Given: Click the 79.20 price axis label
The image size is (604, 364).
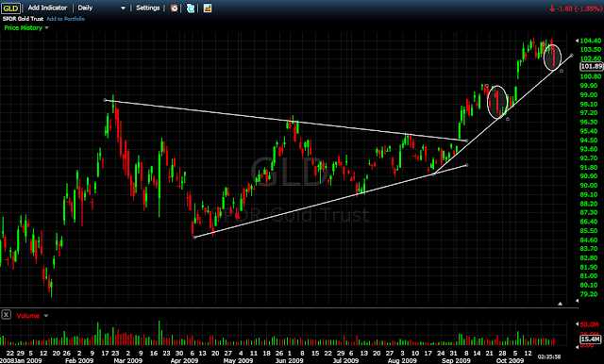Looking at the screenshot, I should 589,294.
